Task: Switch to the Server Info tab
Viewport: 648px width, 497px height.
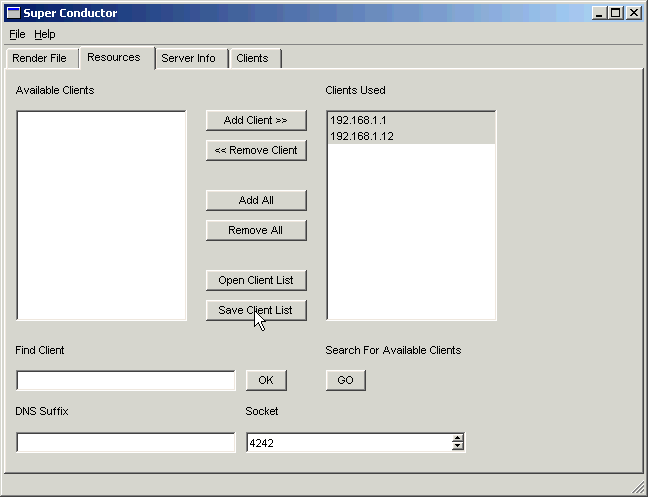Action: (x=188, y=58)
